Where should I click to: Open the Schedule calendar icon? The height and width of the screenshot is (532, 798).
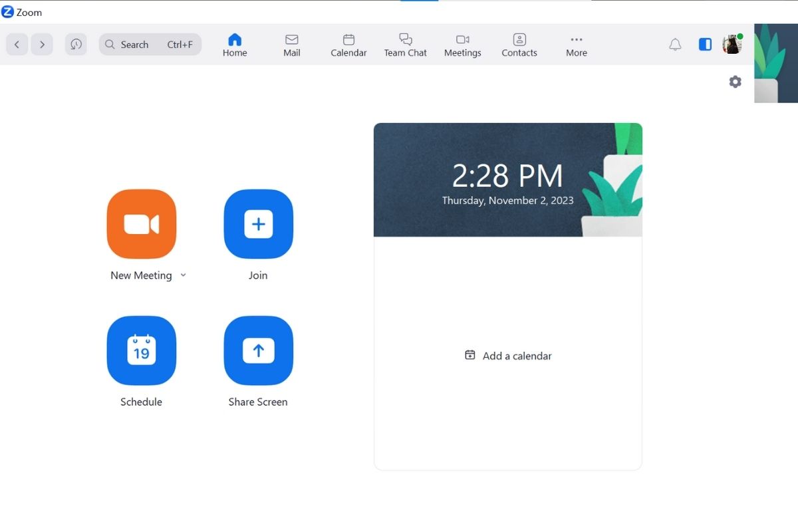[142, 350]
